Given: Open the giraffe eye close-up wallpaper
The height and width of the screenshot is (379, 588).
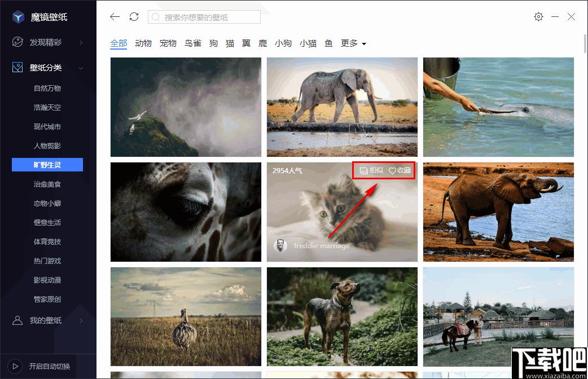Looking at the screenshot, I should 186,212.
